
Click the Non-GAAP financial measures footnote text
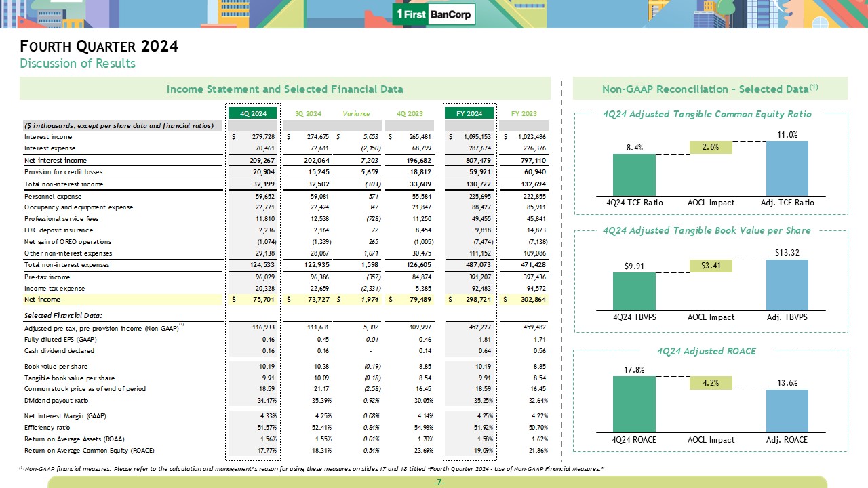[x=312, y=469]
